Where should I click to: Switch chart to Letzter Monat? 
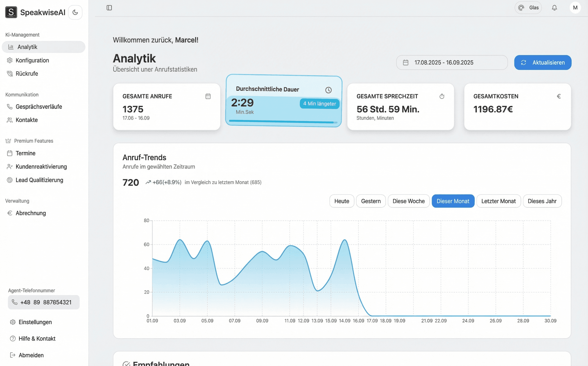click(x=498, y=201)
